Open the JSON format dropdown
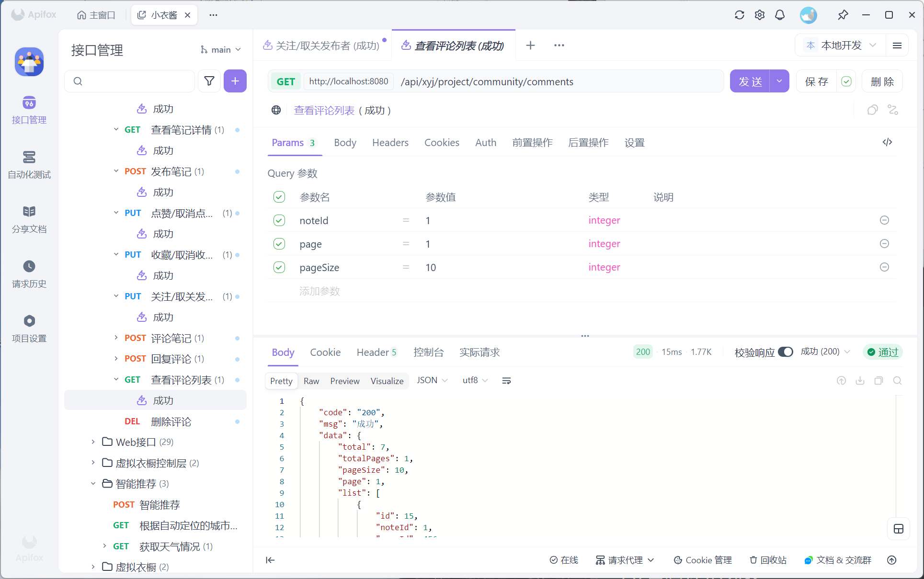This screenshot has height=579, width=924. click(432, 380)
